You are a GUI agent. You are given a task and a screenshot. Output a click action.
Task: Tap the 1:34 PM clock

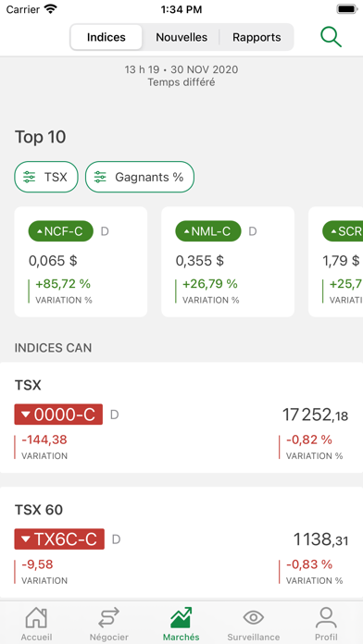[x=181, y=9]
